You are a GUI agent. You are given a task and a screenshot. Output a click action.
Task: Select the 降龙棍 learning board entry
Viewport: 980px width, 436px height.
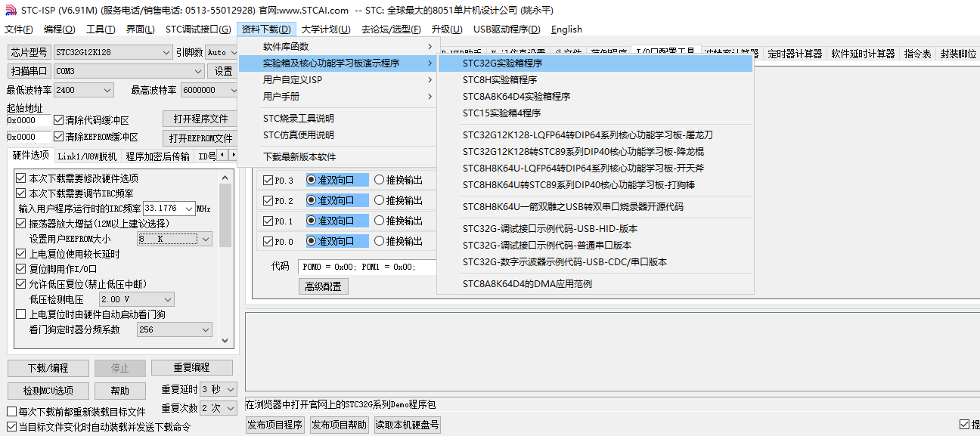tap(596, 152)
